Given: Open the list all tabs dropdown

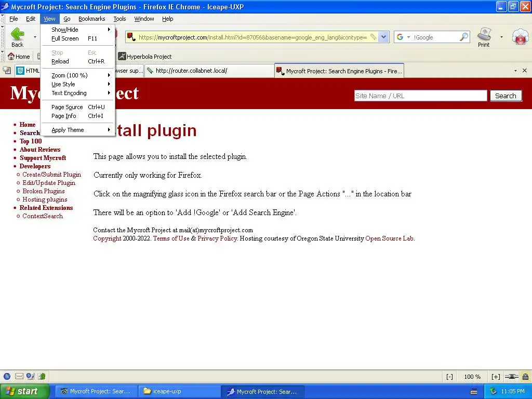Looking at the screenshot, I should 515,71.
